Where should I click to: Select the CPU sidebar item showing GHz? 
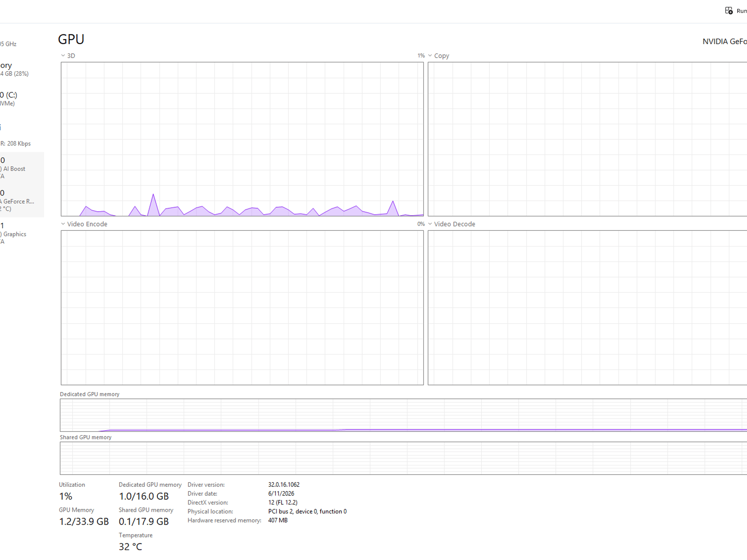click(22, 40)
